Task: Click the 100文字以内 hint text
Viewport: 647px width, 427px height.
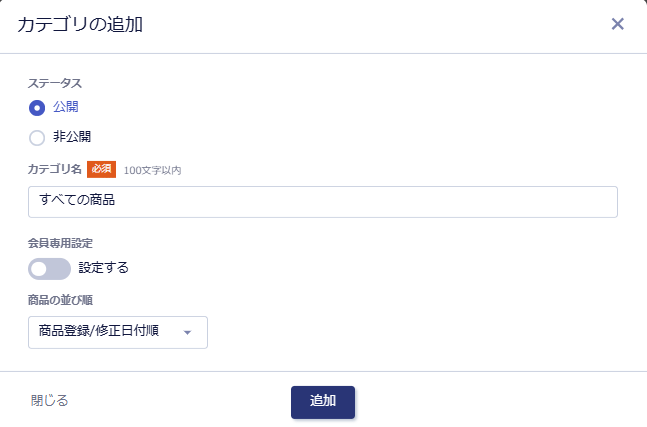Action: tap(152, 170)
